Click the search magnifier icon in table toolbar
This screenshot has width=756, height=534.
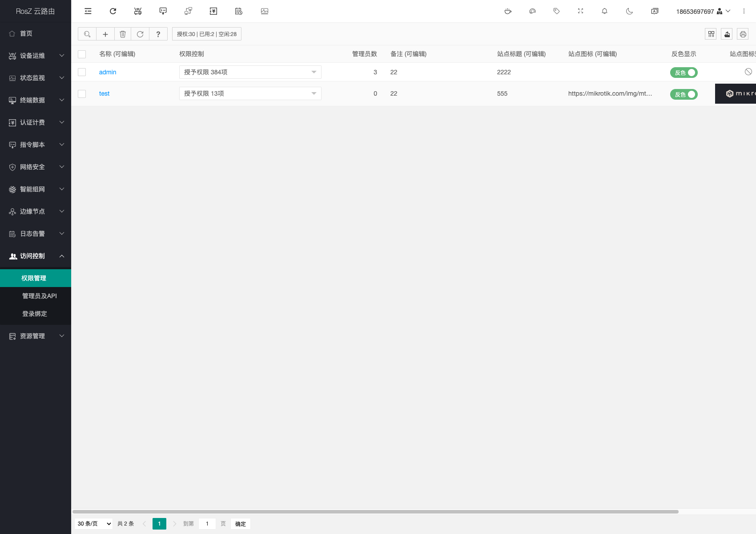pos(87,34)
